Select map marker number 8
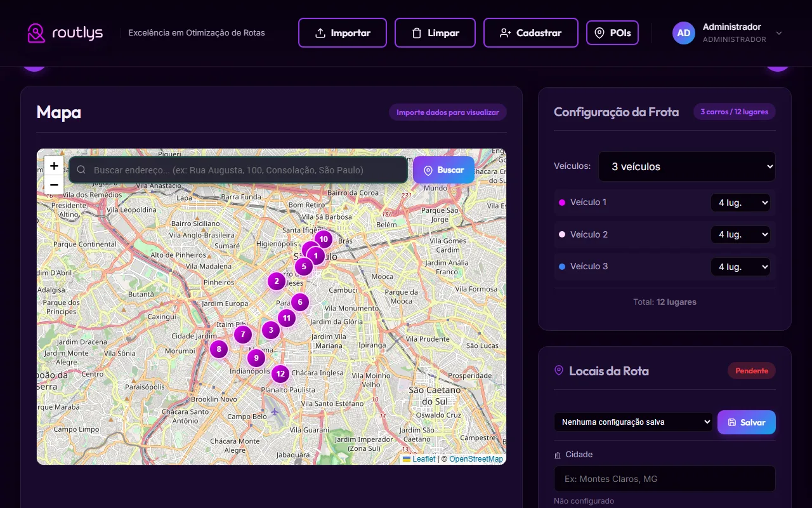Viewport: 812px width, 508px height. (219, 349)
